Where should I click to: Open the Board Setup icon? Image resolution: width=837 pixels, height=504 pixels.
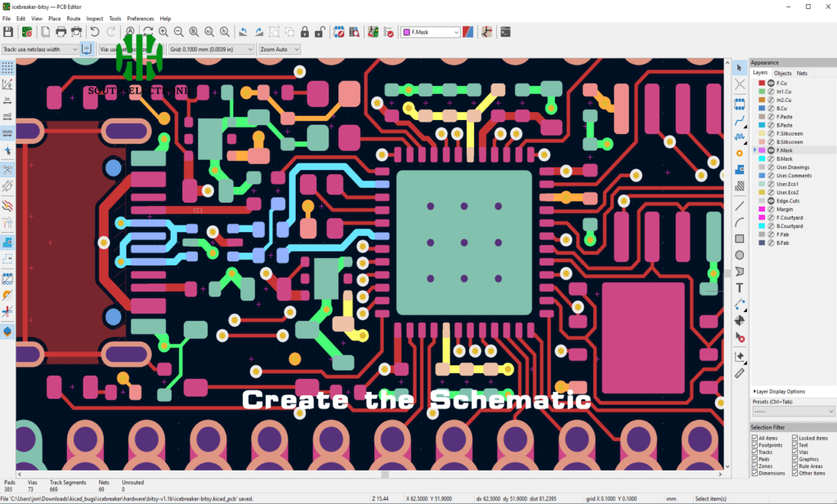click(x=25, y=32)
